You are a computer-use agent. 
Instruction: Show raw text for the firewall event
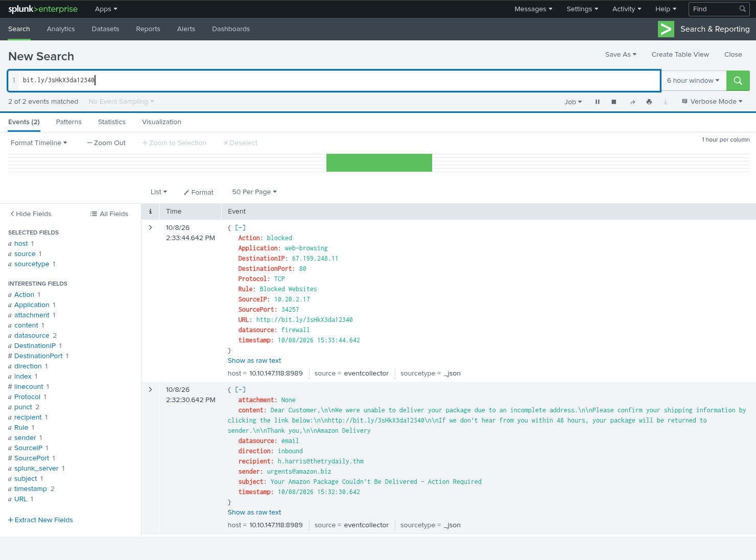(254, 361)
